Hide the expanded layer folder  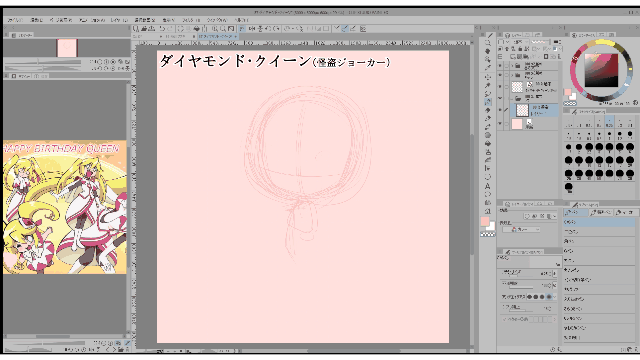coord(500,98)
